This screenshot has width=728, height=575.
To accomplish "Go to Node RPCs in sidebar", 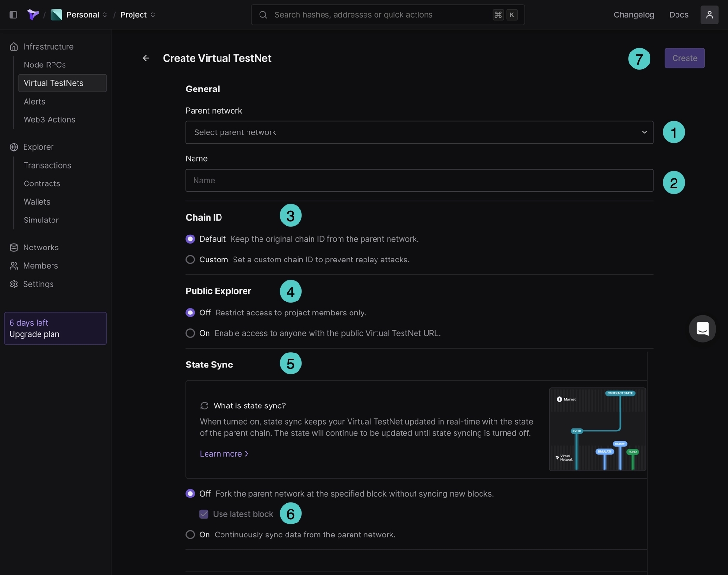I will point(45,65).
